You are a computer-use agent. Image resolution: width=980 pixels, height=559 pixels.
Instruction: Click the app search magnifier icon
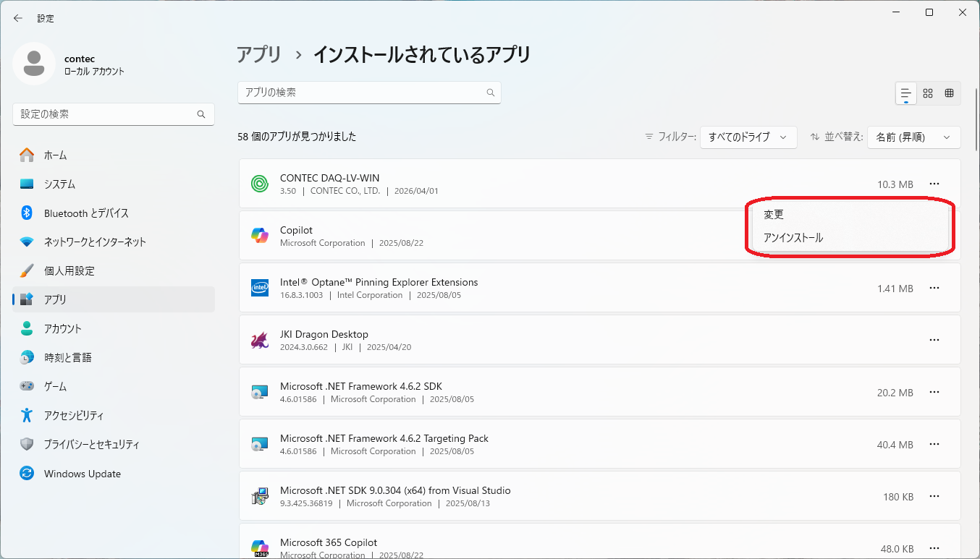click(491, 93)
